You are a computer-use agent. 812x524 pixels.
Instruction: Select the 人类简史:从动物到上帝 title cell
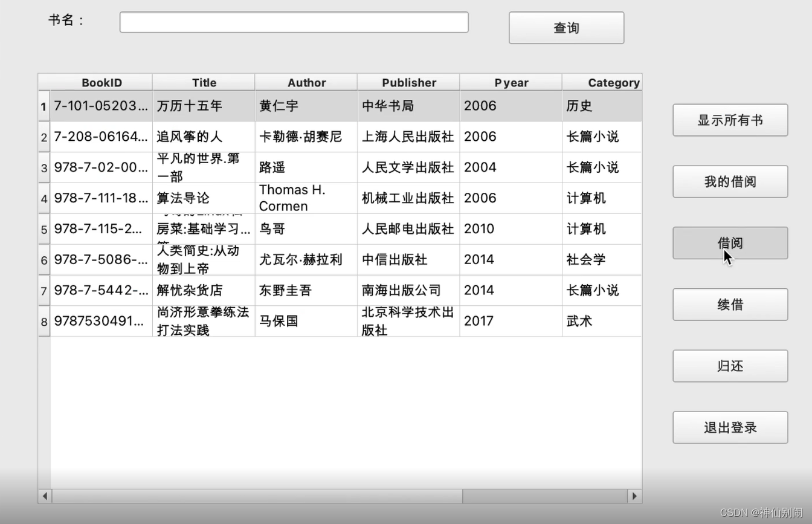204,260
